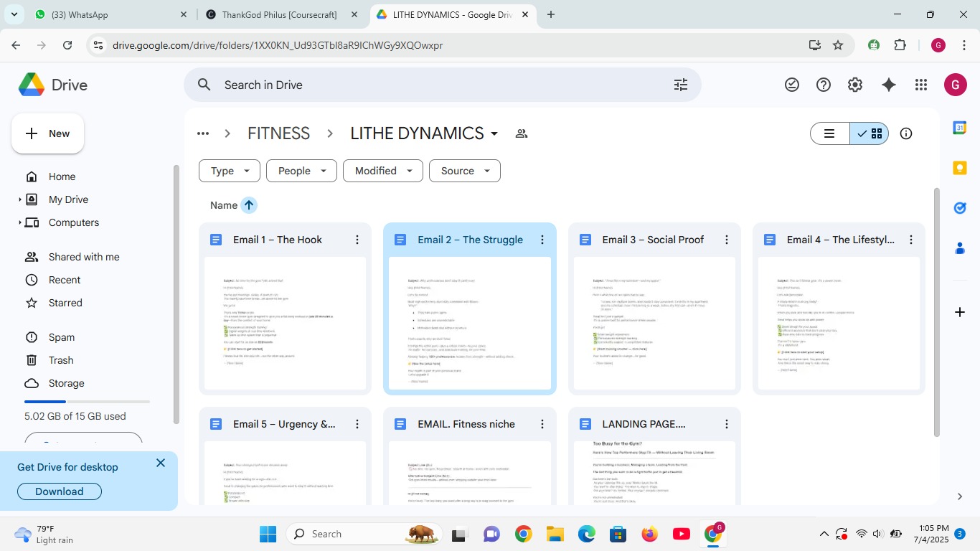The height and width of the screenshot is (551, 980).
Task: Launch Gemini sparkle icon in Drive
Action: (x=889, y=85)
